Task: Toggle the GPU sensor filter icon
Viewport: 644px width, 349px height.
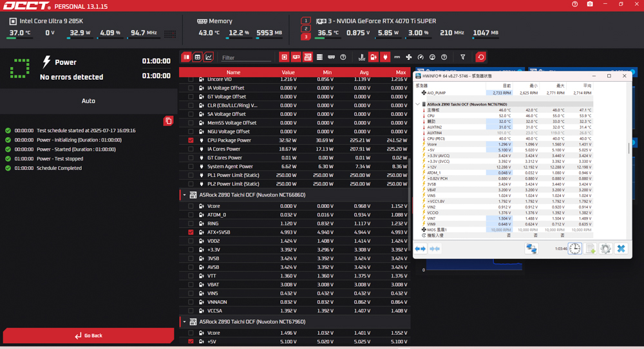Action: pyautogui.click(x=296, y=57)
